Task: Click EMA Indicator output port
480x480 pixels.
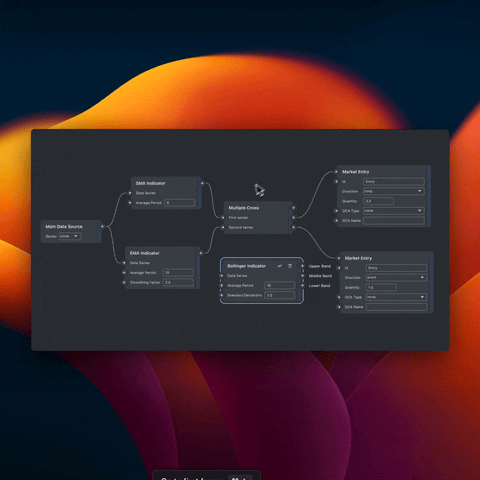Action: click(201, 253)
